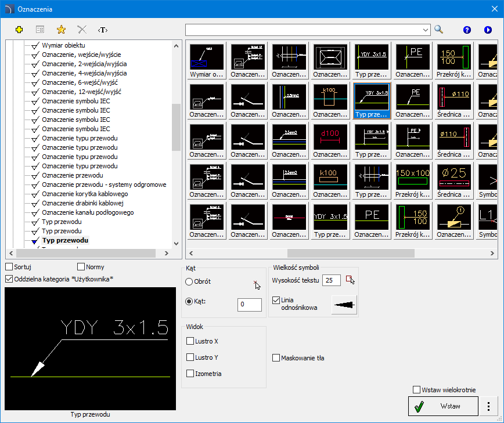Toggle the Lustro X checkbox

pos(190,341)
